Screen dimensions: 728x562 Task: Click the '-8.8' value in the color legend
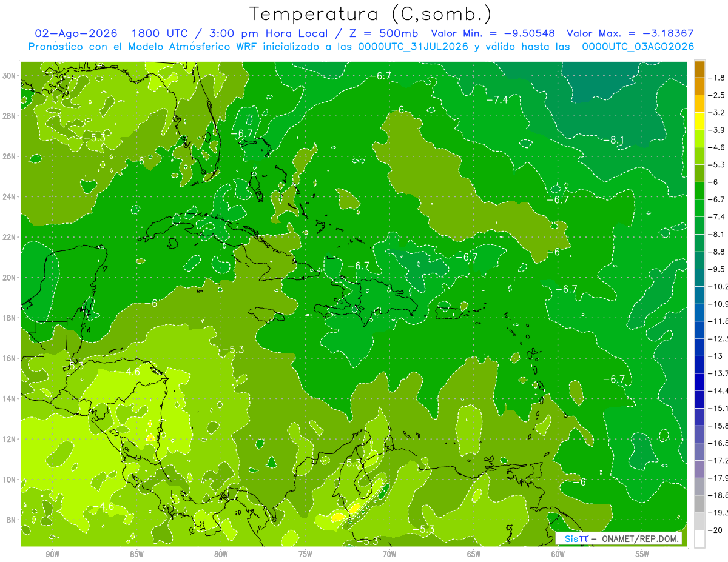(716, 252)
